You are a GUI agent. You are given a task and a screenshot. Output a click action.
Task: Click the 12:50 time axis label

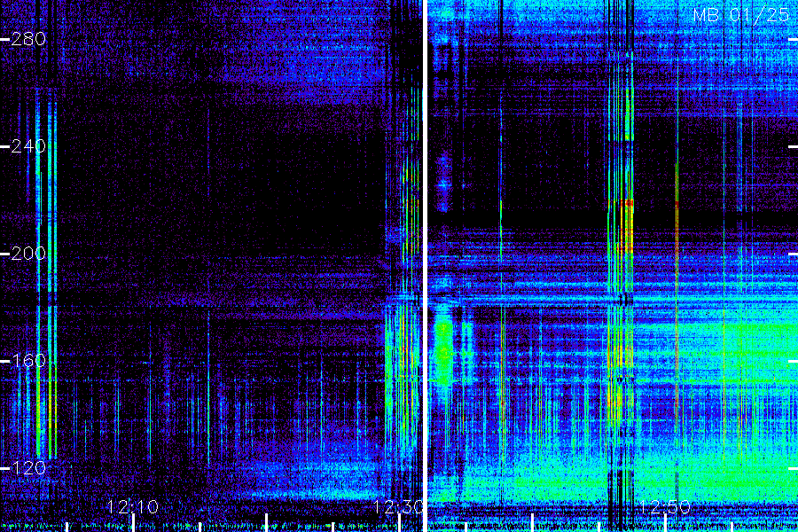(x=665, y=507)
